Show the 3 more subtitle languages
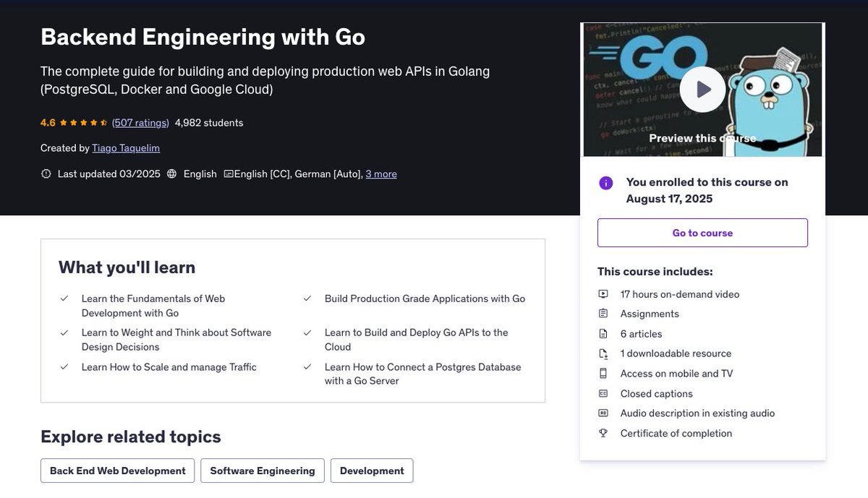Screen dimensions: 868x498 [381, 173]
